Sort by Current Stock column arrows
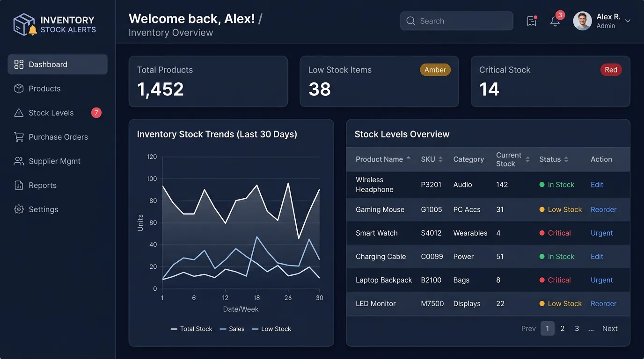This screenshot has height=359, width=644. tap(527, 159)
